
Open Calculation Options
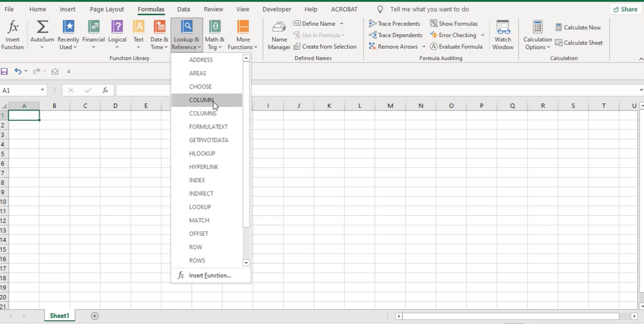point(538,35)
